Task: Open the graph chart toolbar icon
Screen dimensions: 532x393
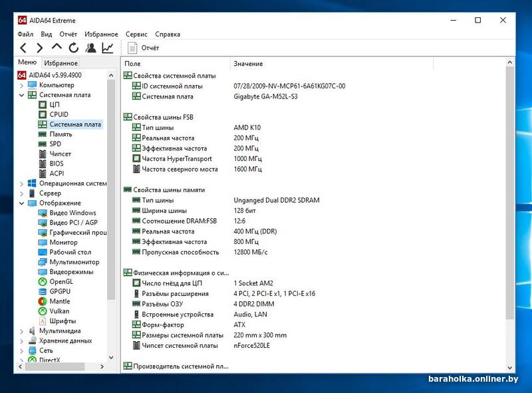Action: [x=108, y=48]
